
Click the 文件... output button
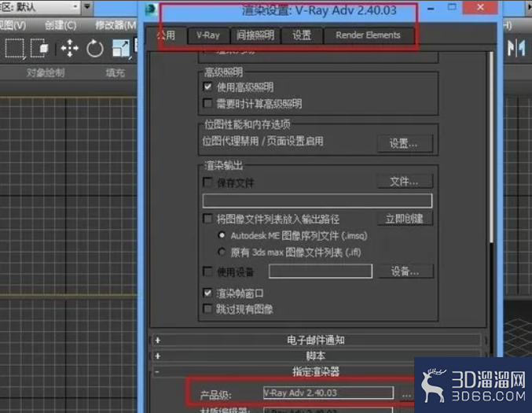(405, 182)
